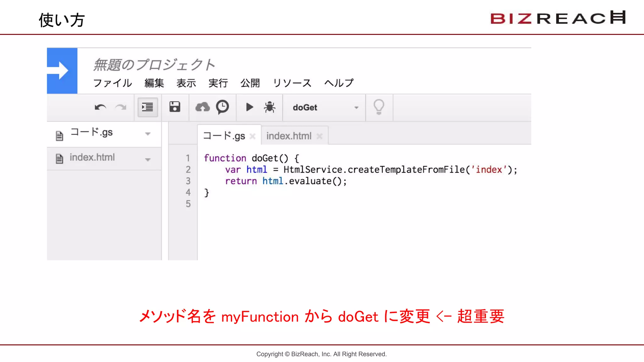
Task: Open the ファイル menu
Action: pyautogui.click(x=113, y=83)
